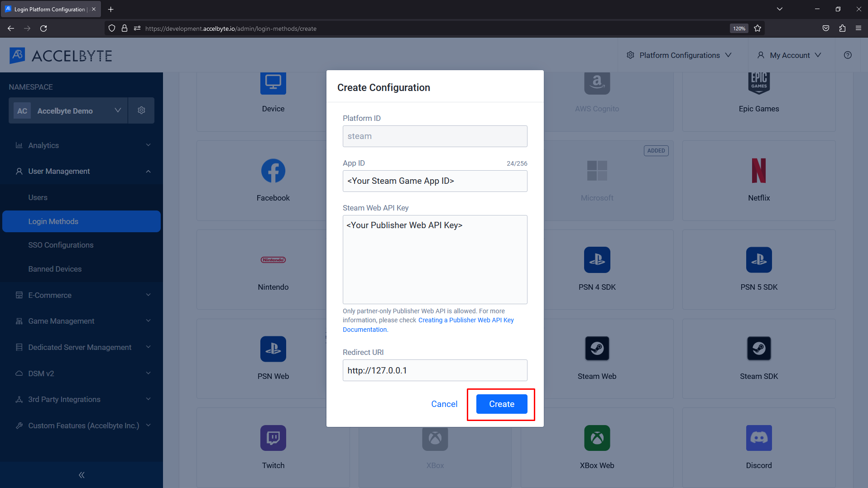
Task: Go back in the browser
Action: (x=11, y=29)
